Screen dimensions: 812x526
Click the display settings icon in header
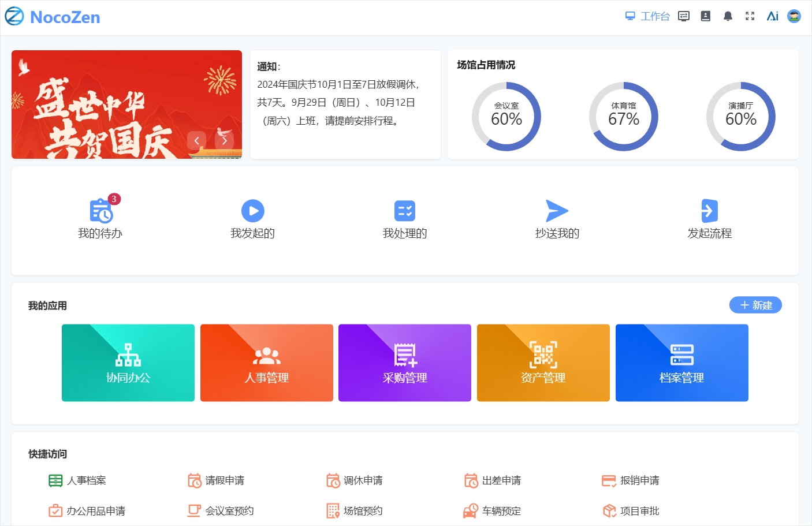point(684,16)
